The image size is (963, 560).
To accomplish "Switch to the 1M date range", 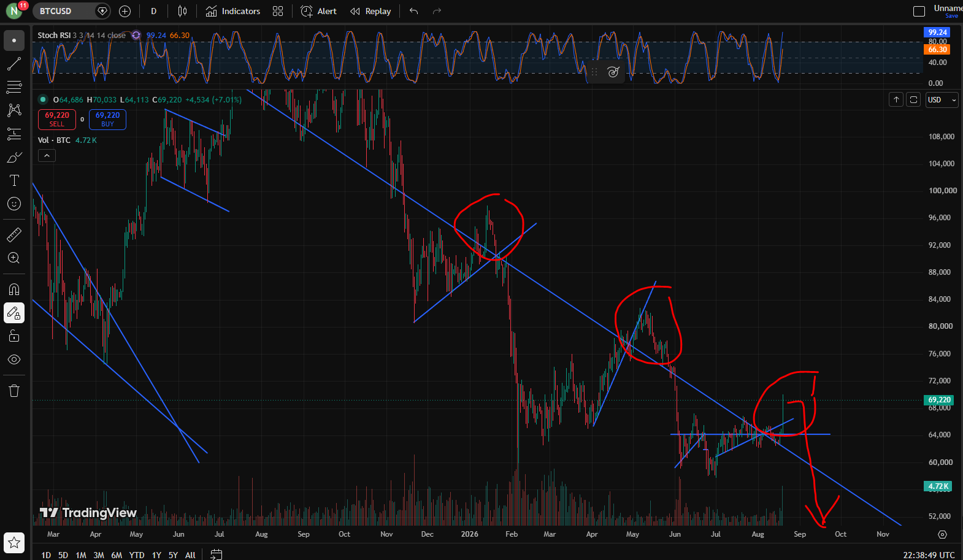I will click(x=81, y=555).
